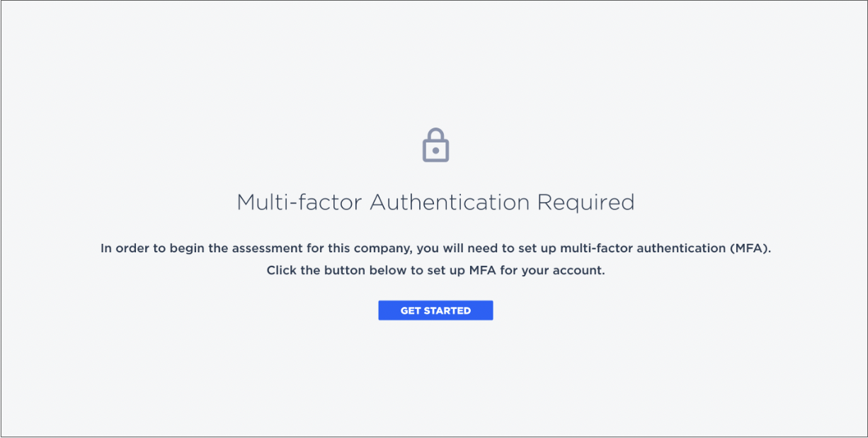The height and width of the screenshot is (438, 868).
Task: Click the sentence starting 'In order to begin'
Action: pos(435,249)
